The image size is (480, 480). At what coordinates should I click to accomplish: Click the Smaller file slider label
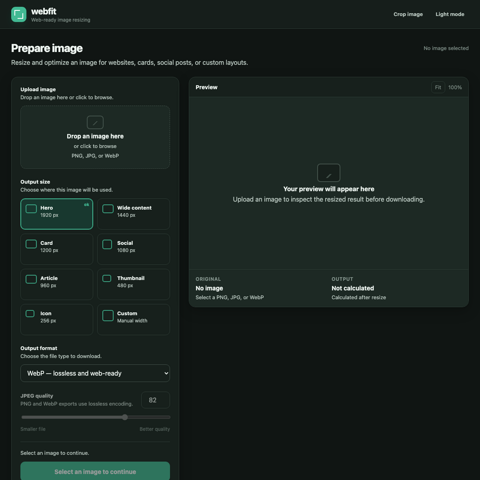[33, 429]
